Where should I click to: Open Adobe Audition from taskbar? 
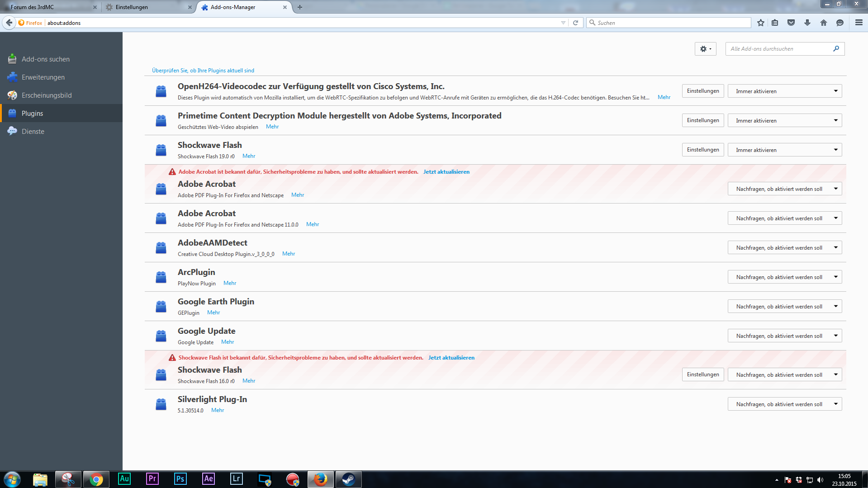point(124,479)
